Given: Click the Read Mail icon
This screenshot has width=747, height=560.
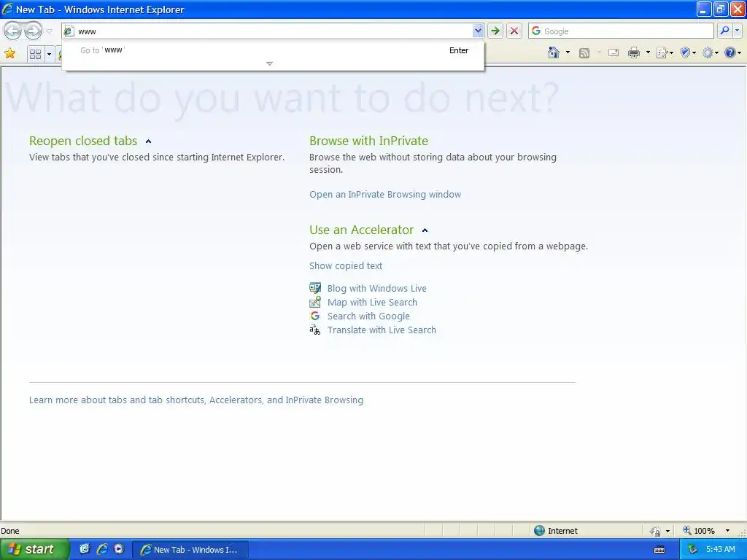Looking at the screenshot, I should click(614, 52).
